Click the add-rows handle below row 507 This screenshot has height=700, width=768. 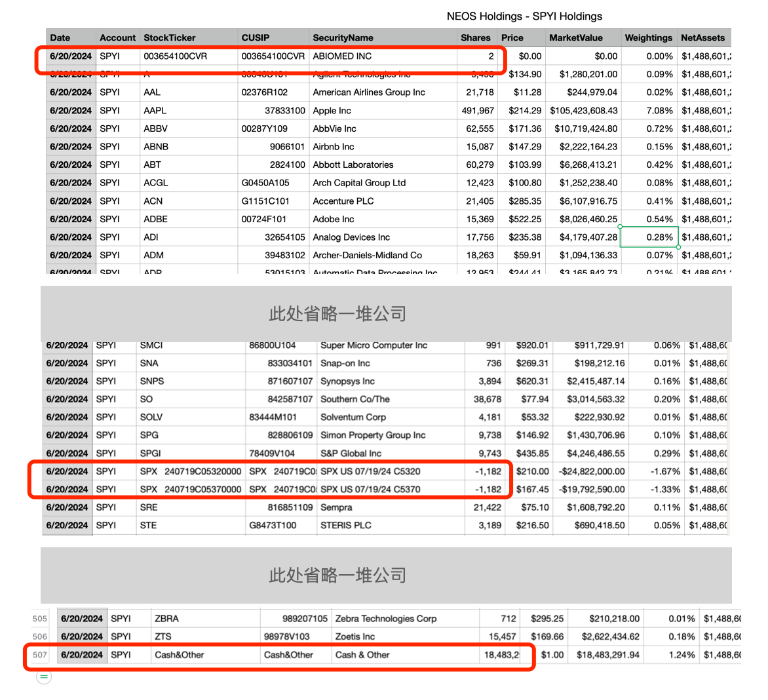[44, 677]
